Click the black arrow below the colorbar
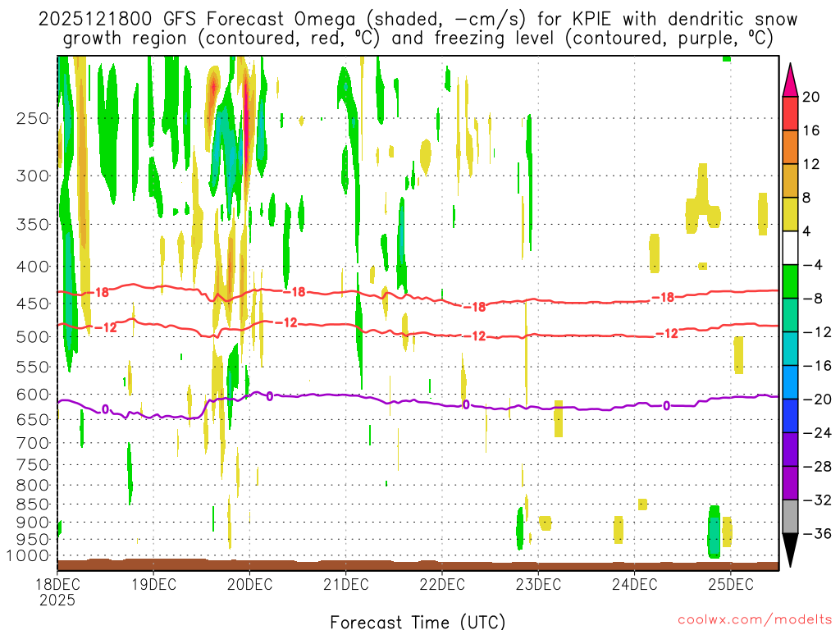Screen dimensions: 840x630 click(x=790, y=549)
